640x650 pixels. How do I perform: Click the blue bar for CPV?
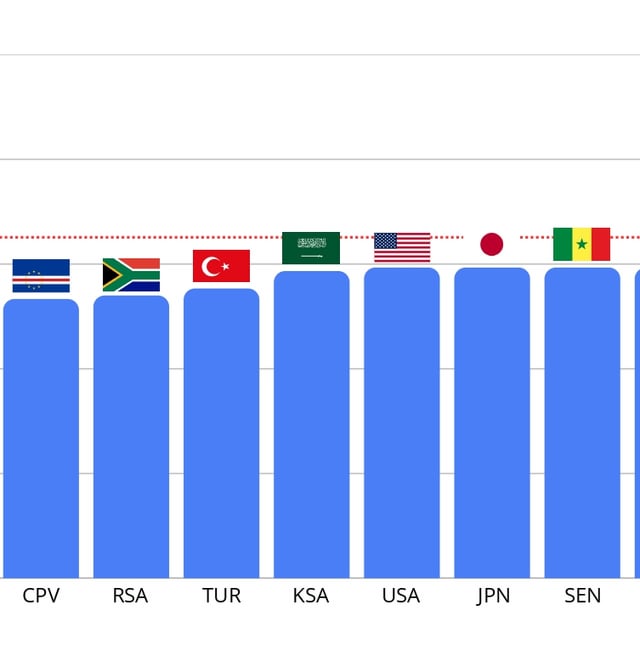41,438
